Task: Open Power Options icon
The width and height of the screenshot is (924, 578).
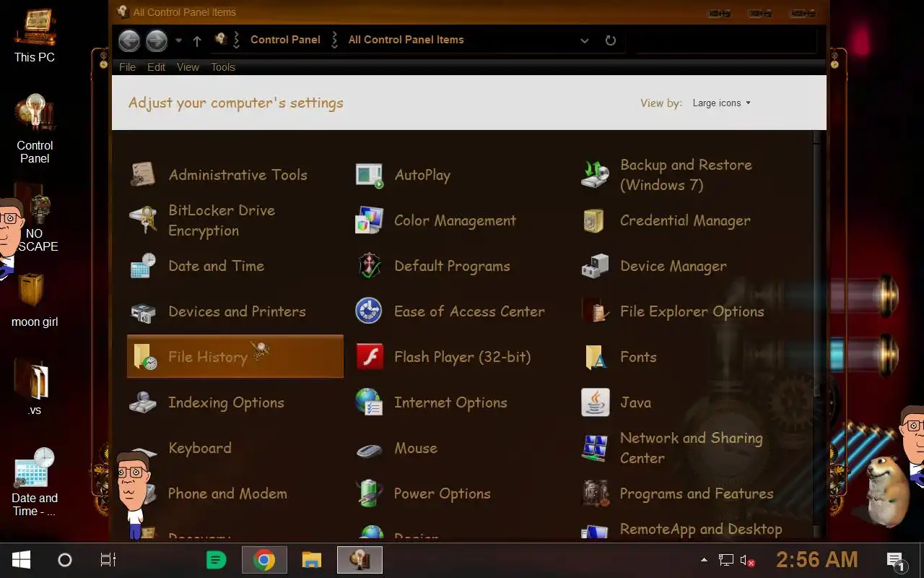Action: [370, 493]
